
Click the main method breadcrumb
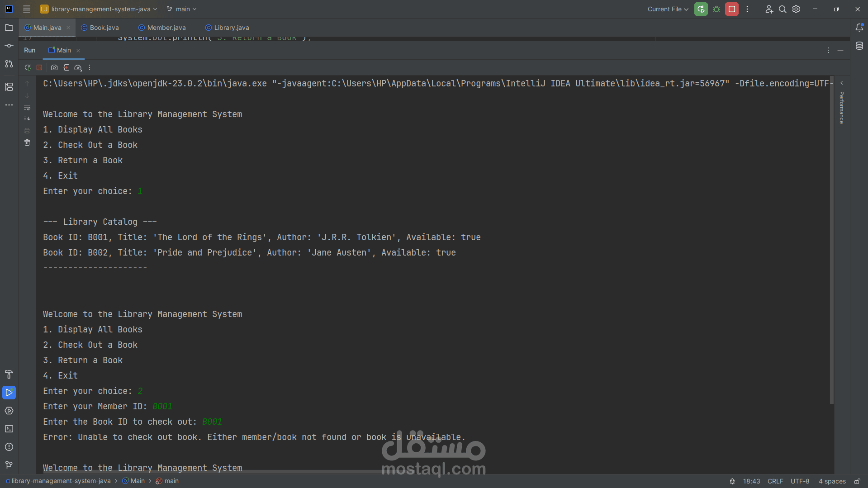(167, 481)
